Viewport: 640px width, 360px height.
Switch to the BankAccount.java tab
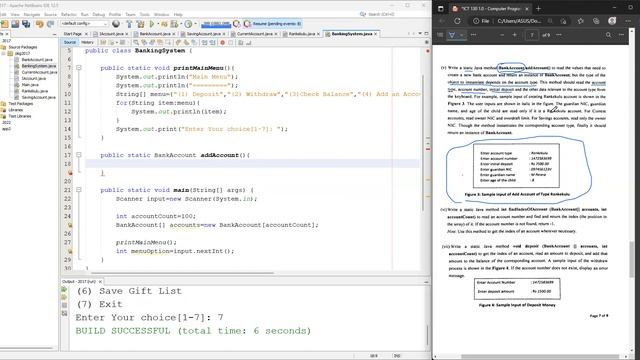154,34
